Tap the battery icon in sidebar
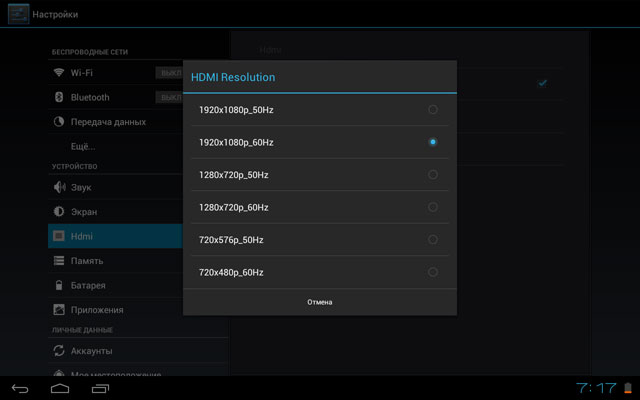640x400 pixels. coord(59,285)
